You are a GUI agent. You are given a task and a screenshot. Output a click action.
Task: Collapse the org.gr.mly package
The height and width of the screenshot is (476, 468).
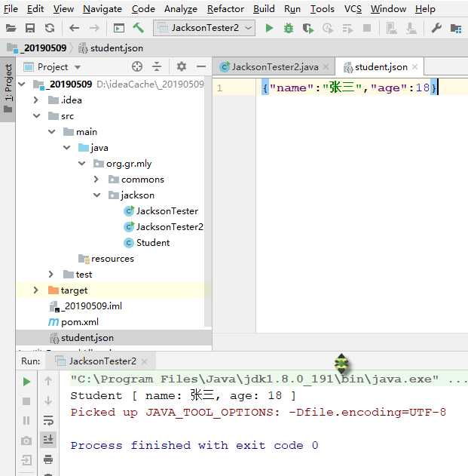point(81,164)
